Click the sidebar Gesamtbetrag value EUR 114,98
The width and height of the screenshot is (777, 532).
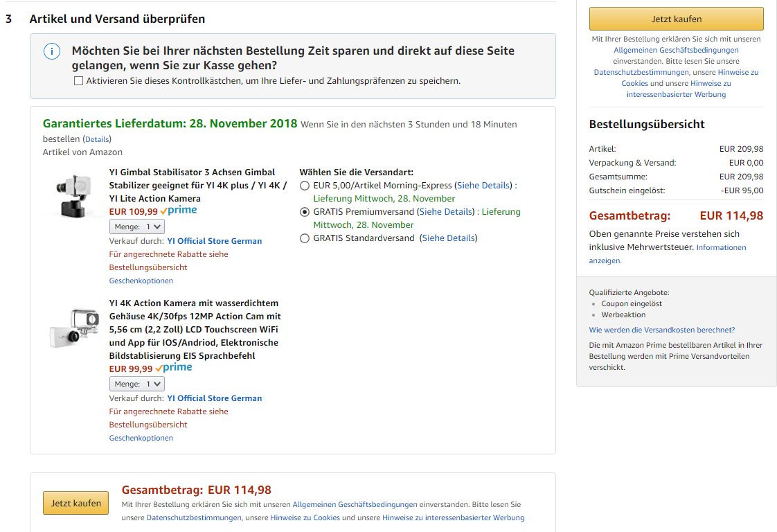[731, 215]
